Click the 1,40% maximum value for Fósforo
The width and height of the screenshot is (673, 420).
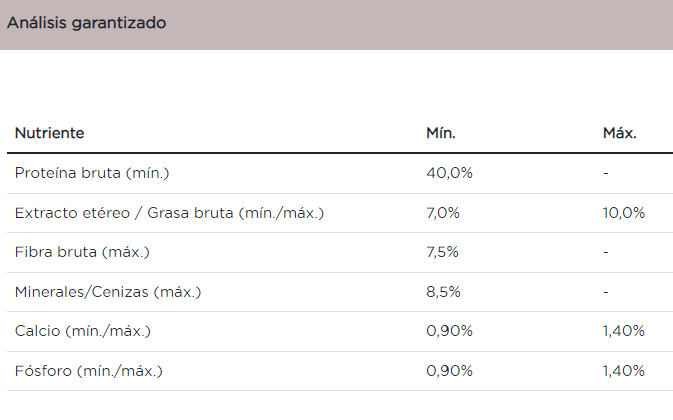tap(624, 371)
